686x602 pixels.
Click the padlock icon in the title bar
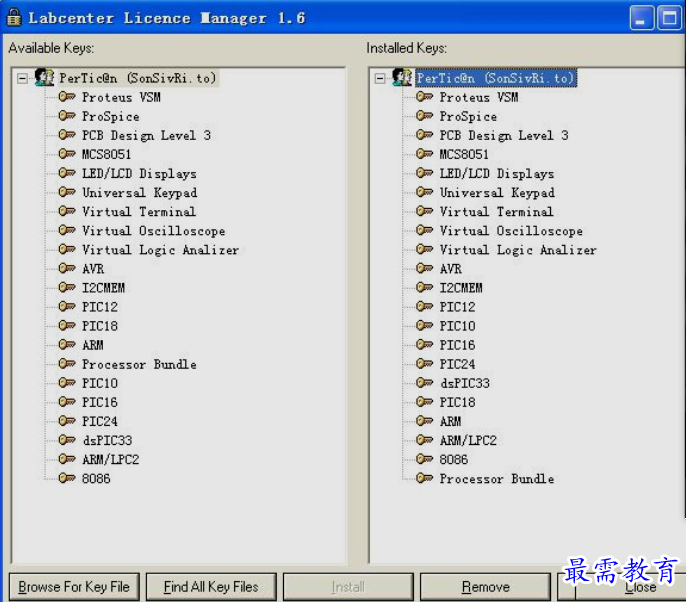tap(14, 18)
